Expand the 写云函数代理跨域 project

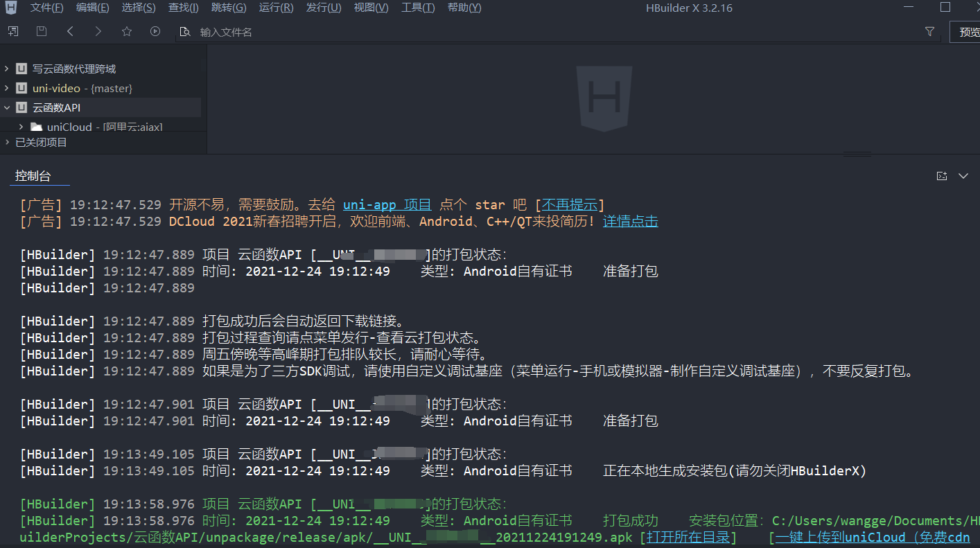[6, 69]
